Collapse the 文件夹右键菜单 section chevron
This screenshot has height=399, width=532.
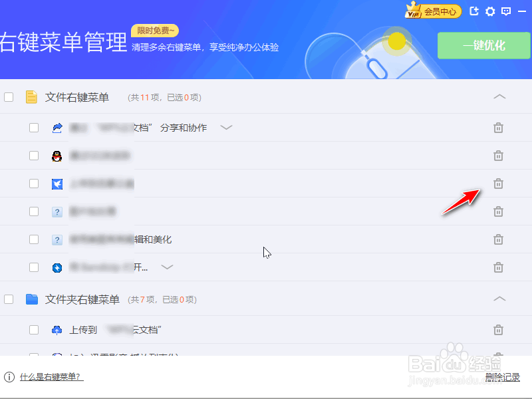[499, 299]
